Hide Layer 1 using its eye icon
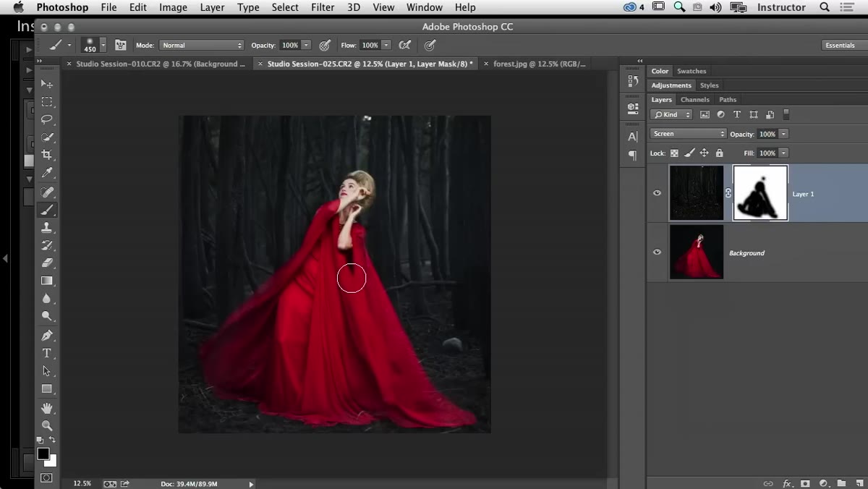The image size is (868, 489). tap(657, 193)
